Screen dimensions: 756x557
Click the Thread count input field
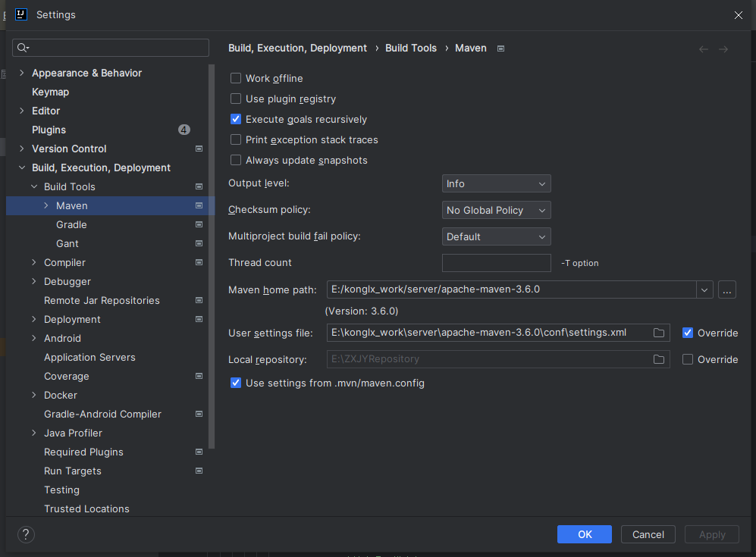coord(496,263)
